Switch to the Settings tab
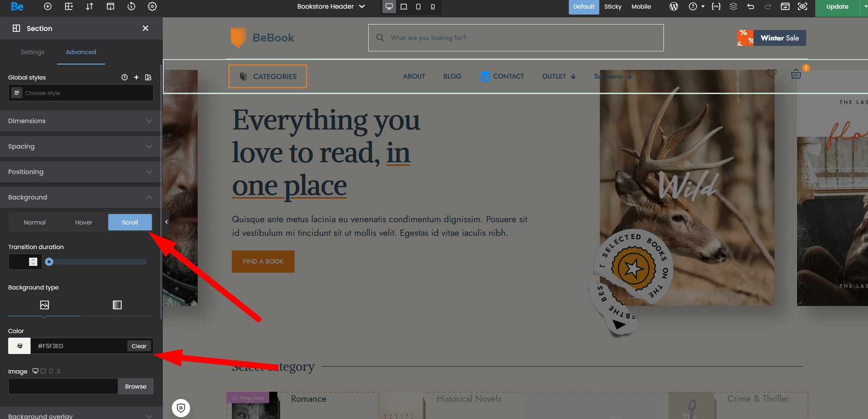This screenshot has height=419, width=868. (32, 52)
